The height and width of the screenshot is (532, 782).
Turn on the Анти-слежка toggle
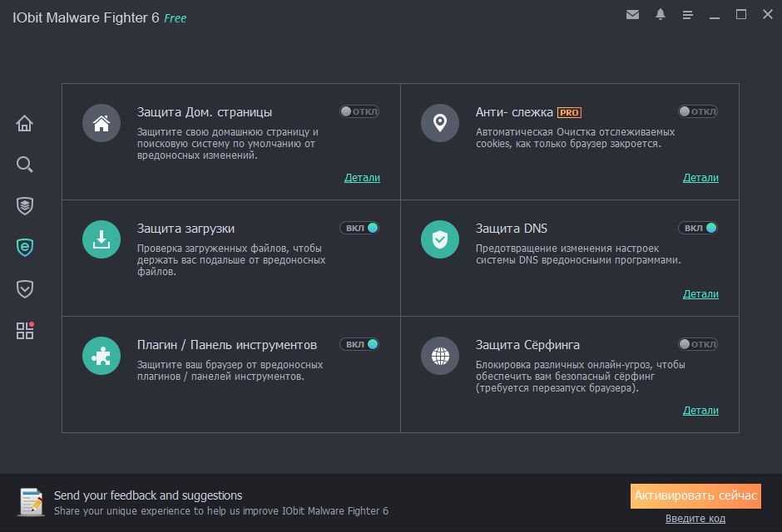click(698, 111)
